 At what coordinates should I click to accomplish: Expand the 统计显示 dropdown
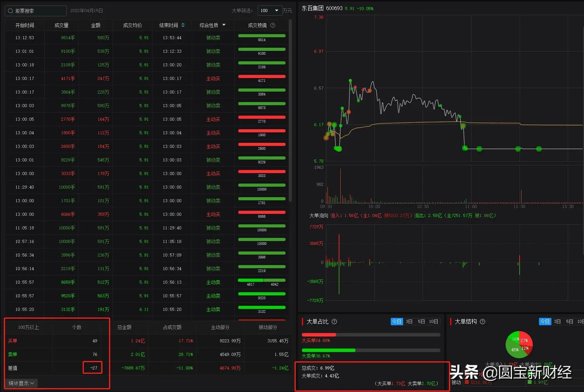tap(21, 383)
